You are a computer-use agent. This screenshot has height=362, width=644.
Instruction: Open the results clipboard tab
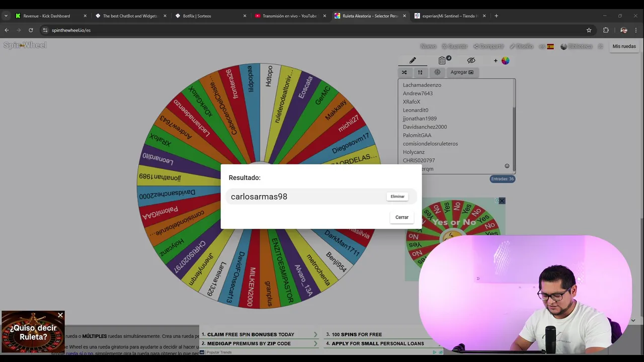442,60
